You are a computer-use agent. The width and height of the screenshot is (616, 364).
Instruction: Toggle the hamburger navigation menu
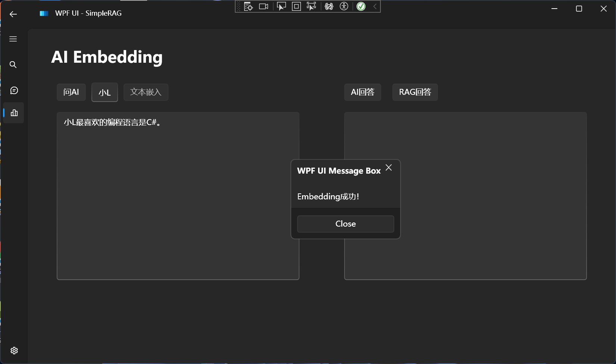pyautogui.click(x=13, y=39)
